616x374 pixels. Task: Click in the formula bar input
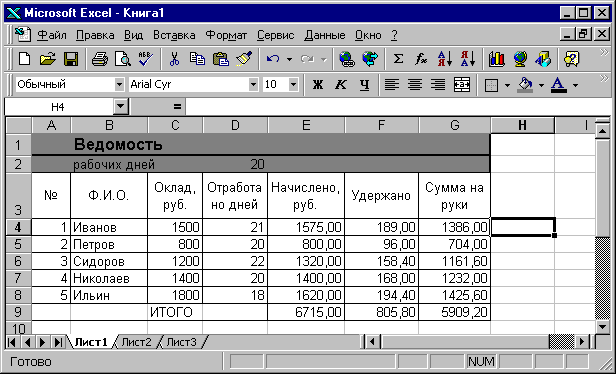pos(398,106)
